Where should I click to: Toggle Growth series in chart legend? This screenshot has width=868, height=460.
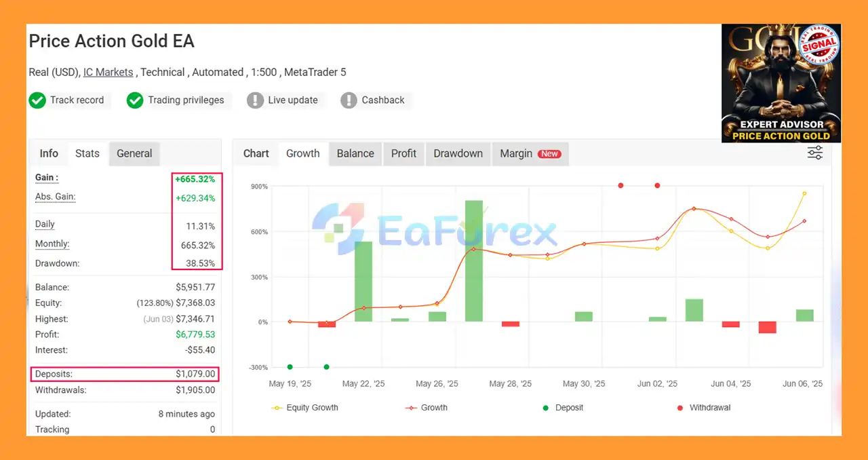coord(427,408)
